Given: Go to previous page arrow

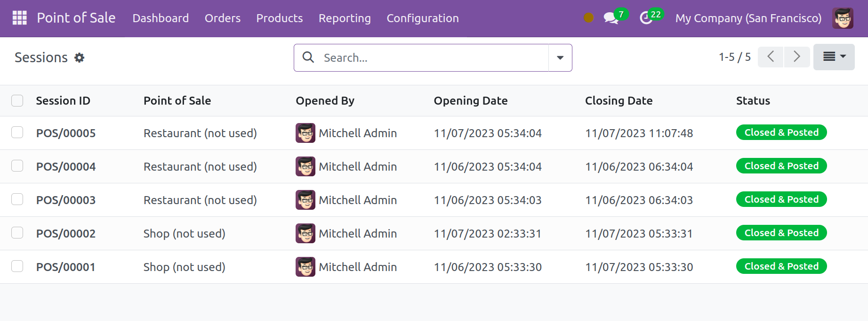Looking at the screenshot, I should pyautogui.click(x=771, y=57).
